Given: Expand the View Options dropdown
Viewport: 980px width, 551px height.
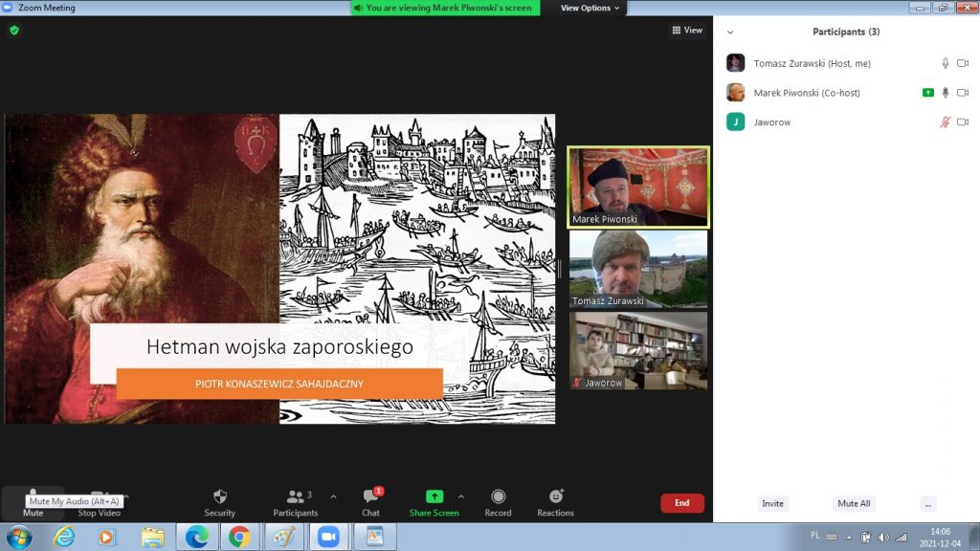Looking at the screenshot, I should [x=590, y=8].
